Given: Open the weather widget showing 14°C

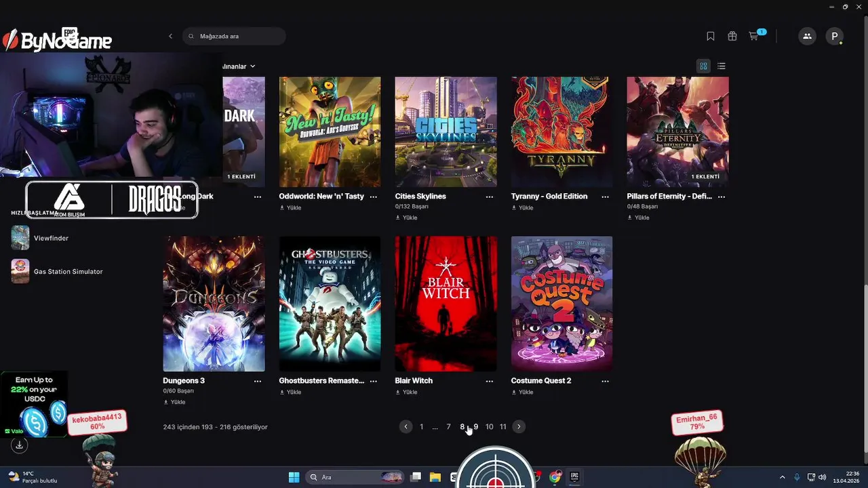Looking at the screenshot, I should pos(33,477).
